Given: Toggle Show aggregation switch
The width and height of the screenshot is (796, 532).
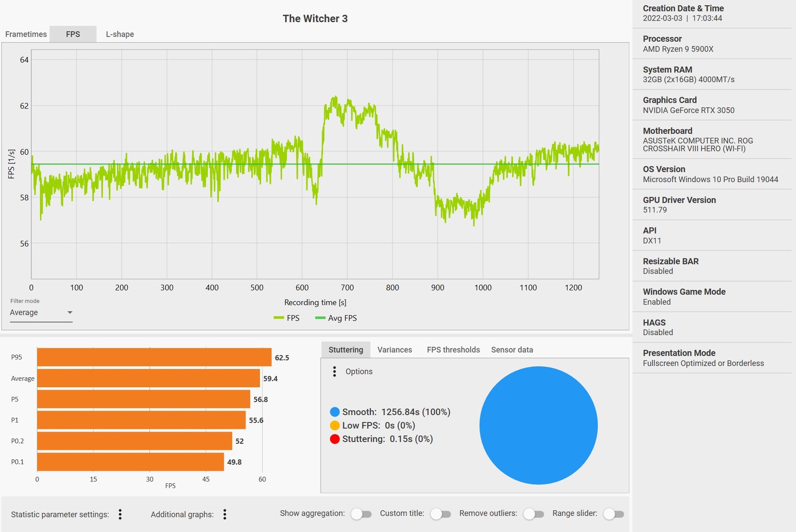Looking at the screenshot, I should [x=361, y=514].
